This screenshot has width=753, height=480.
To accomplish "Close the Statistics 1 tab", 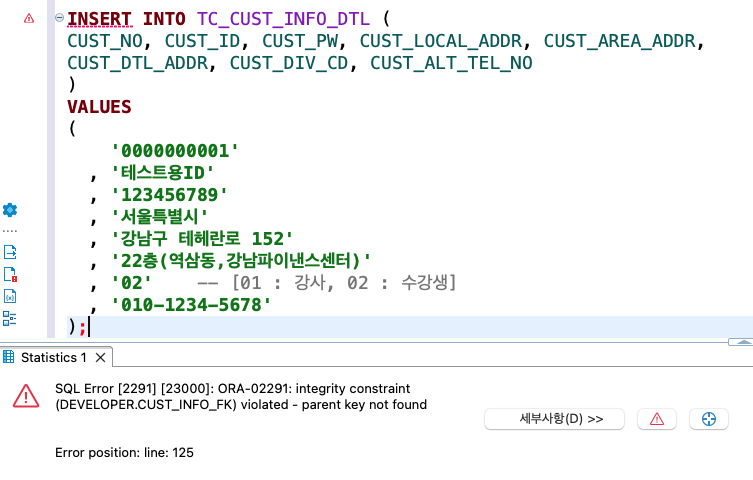I will coord(100,358).
